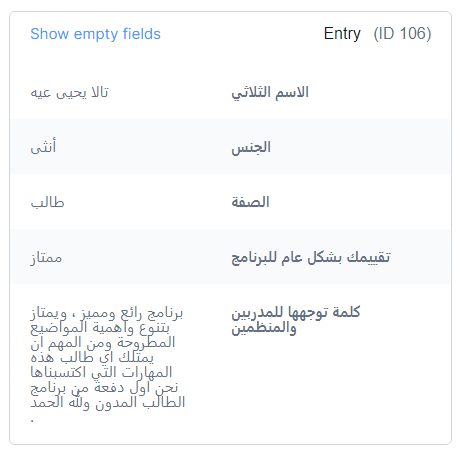Click the ID 106 entry identifier

tap(402, 34)
